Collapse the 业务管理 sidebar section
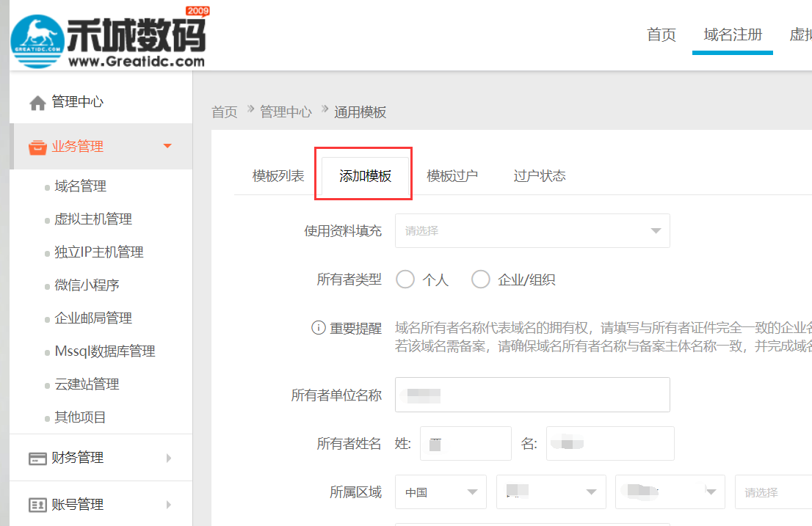Screen dimensions: 812x526 [167, 146]
